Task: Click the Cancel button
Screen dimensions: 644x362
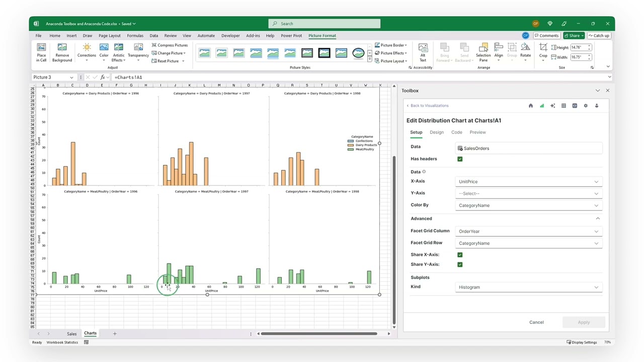Action: click(536, 322)
